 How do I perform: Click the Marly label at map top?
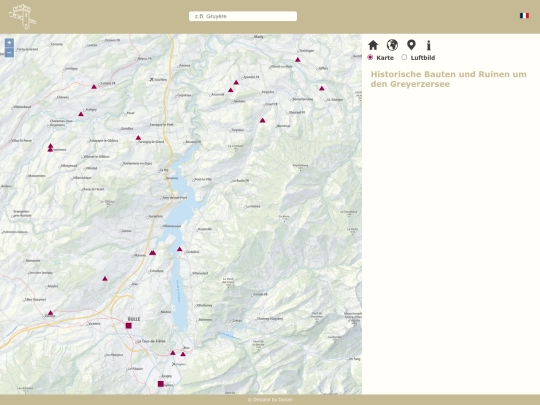click(x=258, y=37)
